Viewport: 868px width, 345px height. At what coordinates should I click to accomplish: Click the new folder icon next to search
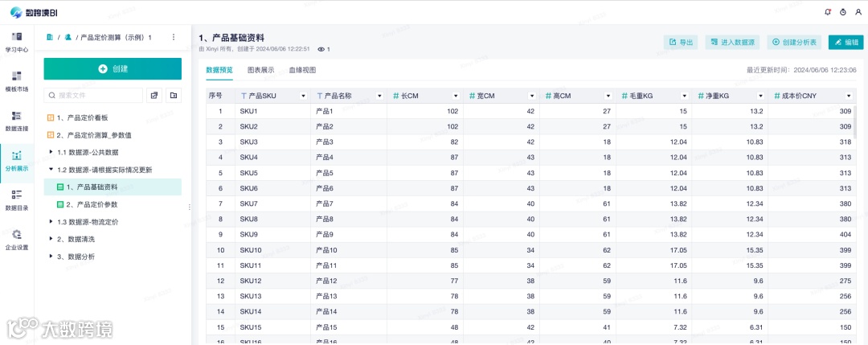(x=174, y=95)
